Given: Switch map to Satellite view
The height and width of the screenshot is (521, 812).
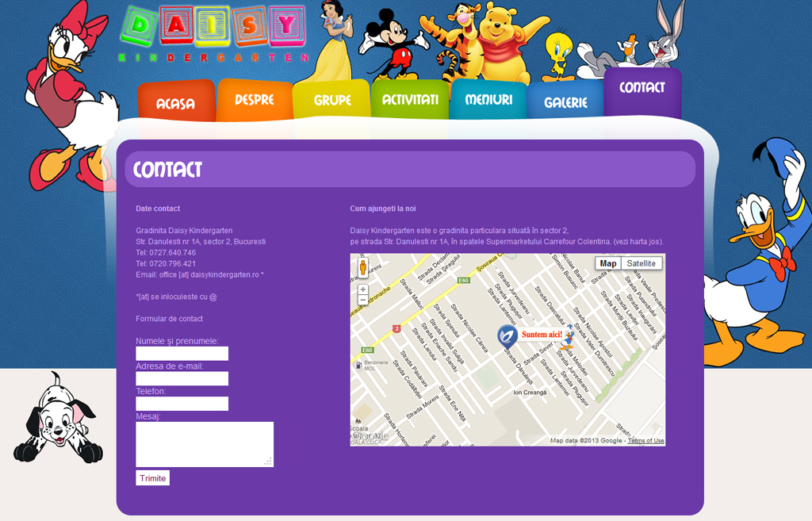Looking at the screenshot, I should [641, 263].
